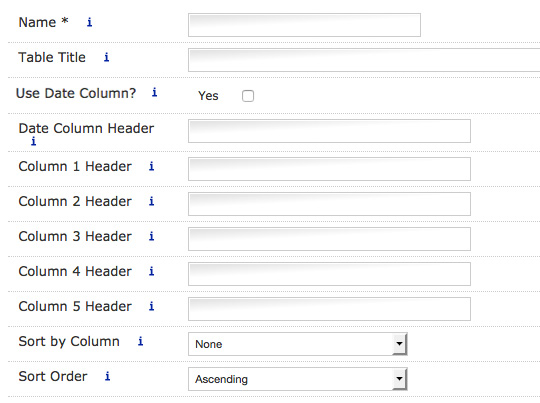The height and width of the screenshot is (403, 540).
Task: Show info for Sort Order
Action: point(108,376)
